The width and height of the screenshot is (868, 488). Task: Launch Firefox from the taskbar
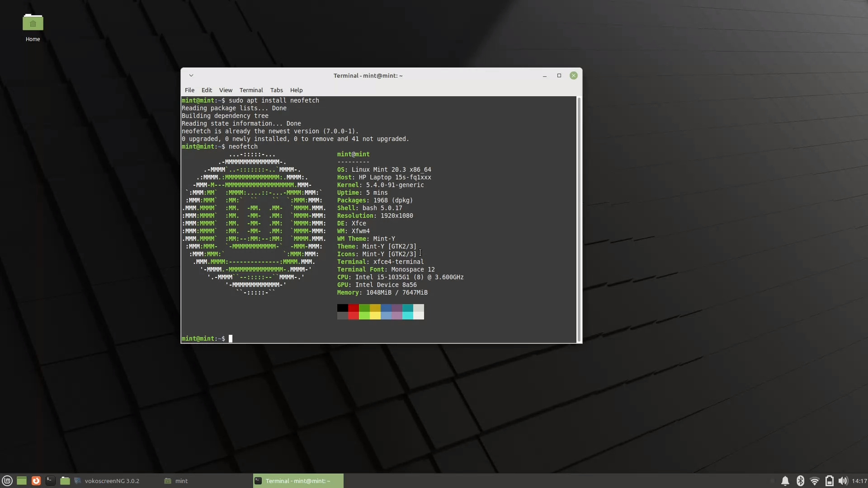(36, 480)
